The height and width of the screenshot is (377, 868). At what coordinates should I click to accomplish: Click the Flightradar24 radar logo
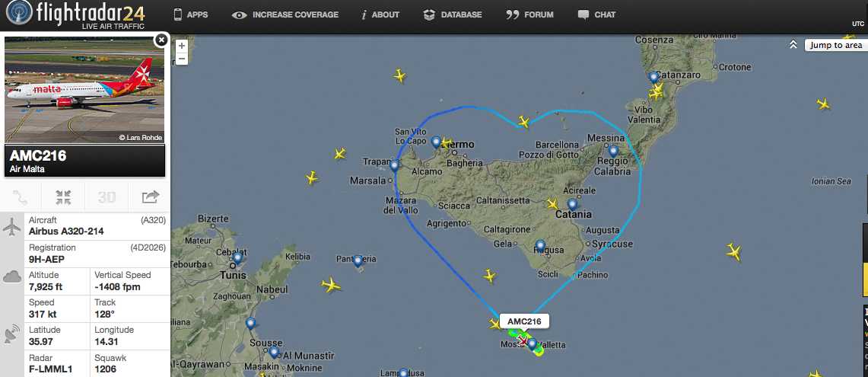(19, 13)
